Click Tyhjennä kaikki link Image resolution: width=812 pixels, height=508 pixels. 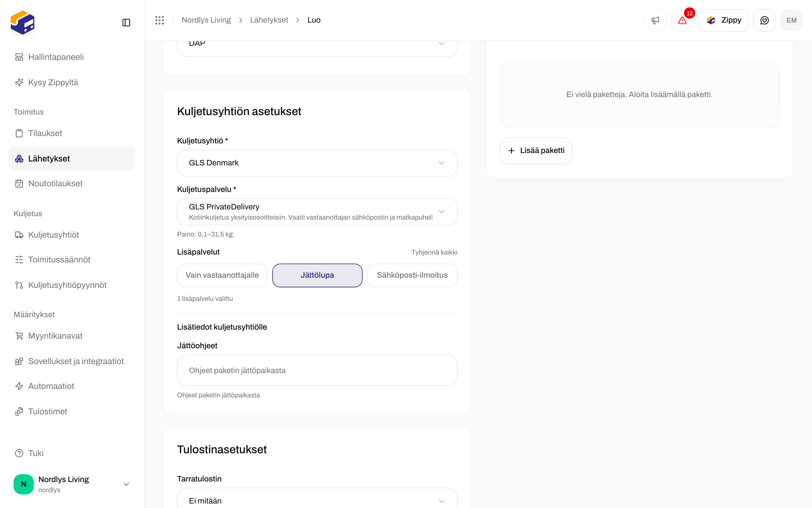(x=434, y=252)
